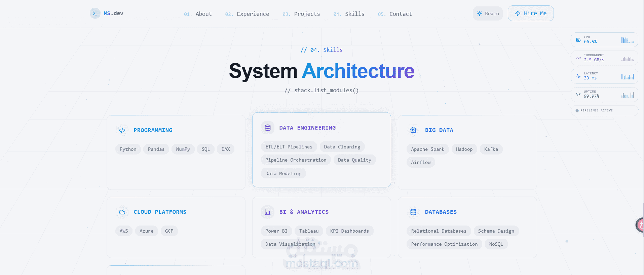This screenshot has height=275, width=644.
Task: Click the CLOUD PLATFORMS card heading
Action: (x=160, y=212)
